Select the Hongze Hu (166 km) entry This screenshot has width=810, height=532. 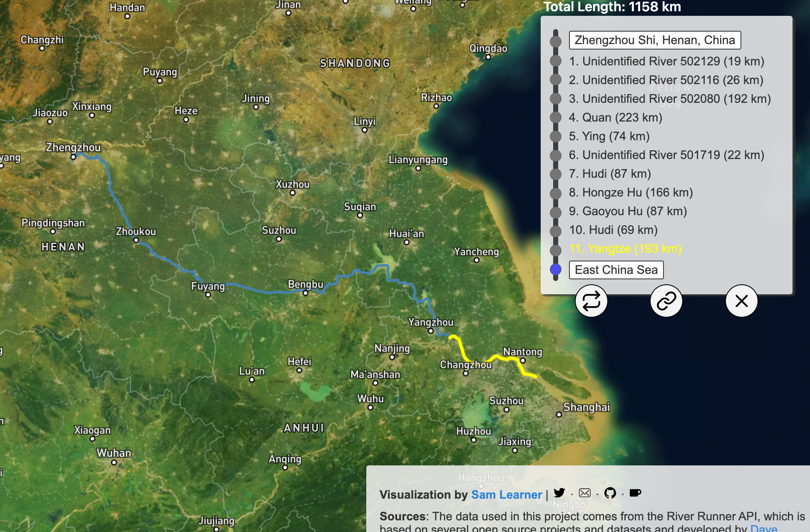[631, 192]
